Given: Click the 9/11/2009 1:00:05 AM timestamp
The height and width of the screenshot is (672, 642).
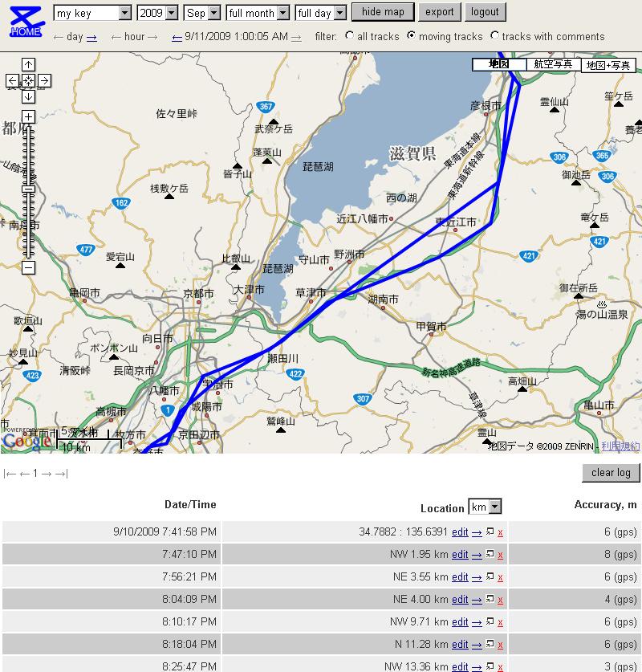Looking at the screenshot, I should click(x=236, y=36).
